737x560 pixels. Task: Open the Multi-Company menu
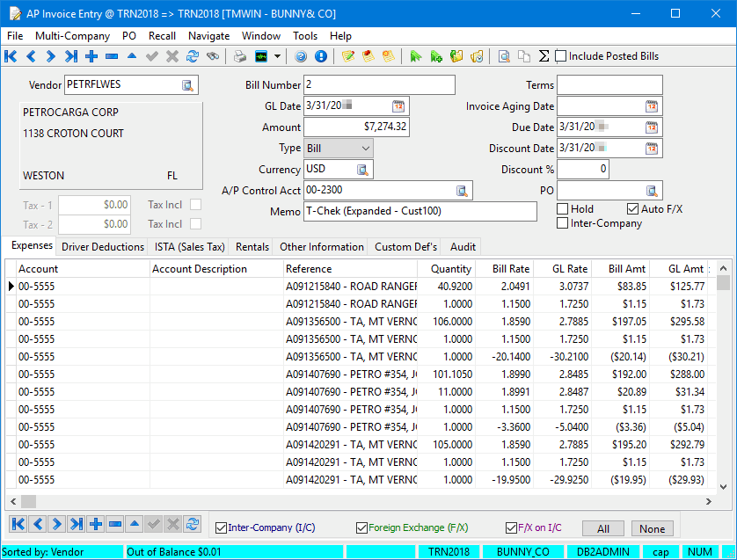point(72,36)
